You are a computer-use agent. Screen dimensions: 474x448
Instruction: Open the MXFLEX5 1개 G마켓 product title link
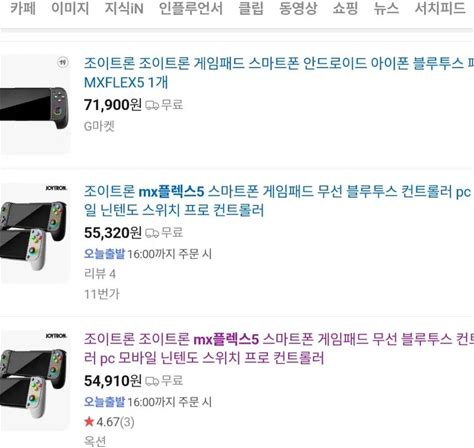tap(279, 73)
